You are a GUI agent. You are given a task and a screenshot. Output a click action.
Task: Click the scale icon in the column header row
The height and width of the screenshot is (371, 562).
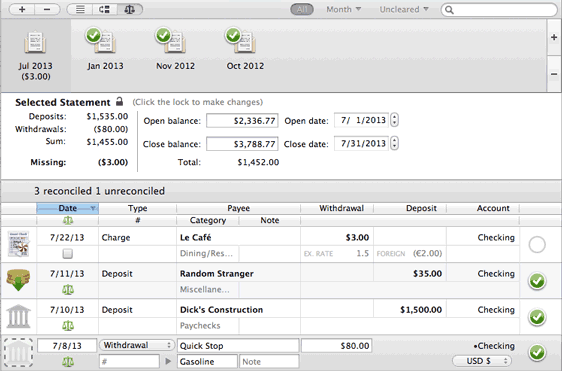[68, 220]
